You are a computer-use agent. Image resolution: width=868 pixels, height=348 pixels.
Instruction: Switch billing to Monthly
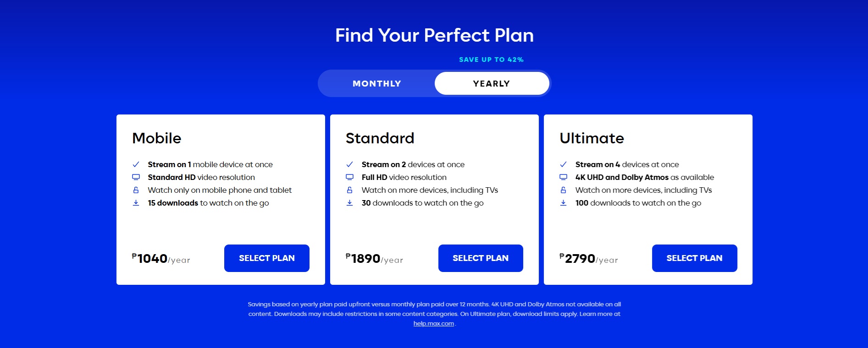click(376, 83)
